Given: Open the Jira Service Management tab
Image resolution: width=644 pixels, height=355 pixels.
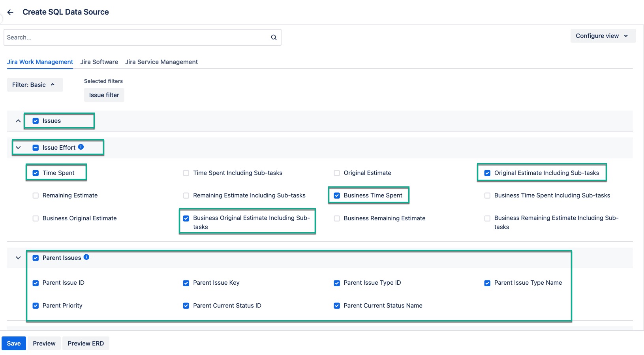Looking at the screenshot, I should tap(161, 62).
